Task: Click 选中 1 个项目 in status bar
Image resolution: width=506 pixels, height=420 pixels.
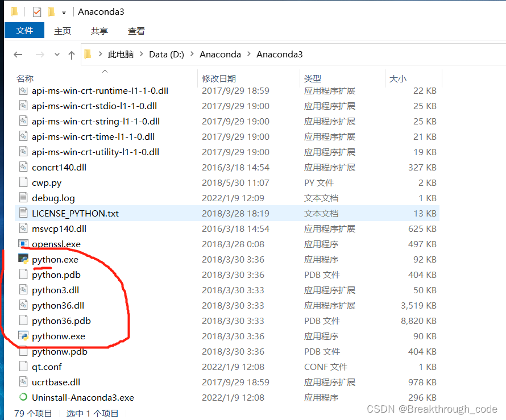Action: coord(92,413)
